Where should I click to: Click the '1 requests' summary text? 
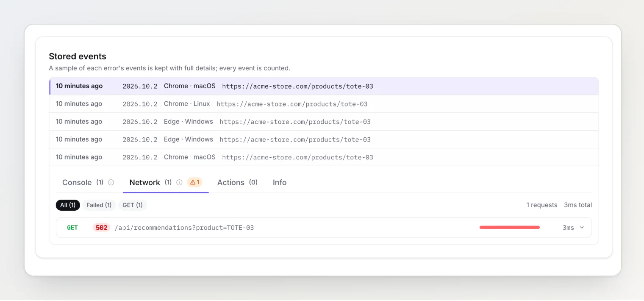click(542, 205)
